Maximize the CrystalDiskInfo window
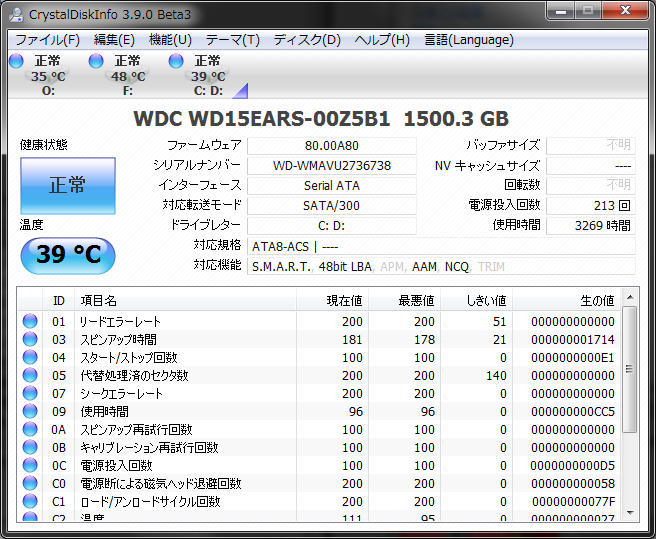 pyautogui.click(x=588, y=10)
